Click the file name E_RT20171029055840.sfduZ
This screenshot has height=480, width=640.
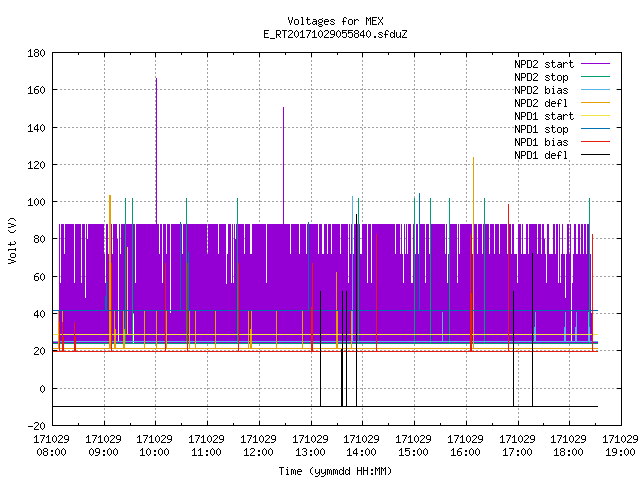pyautogui.click(x=335, y=34)
